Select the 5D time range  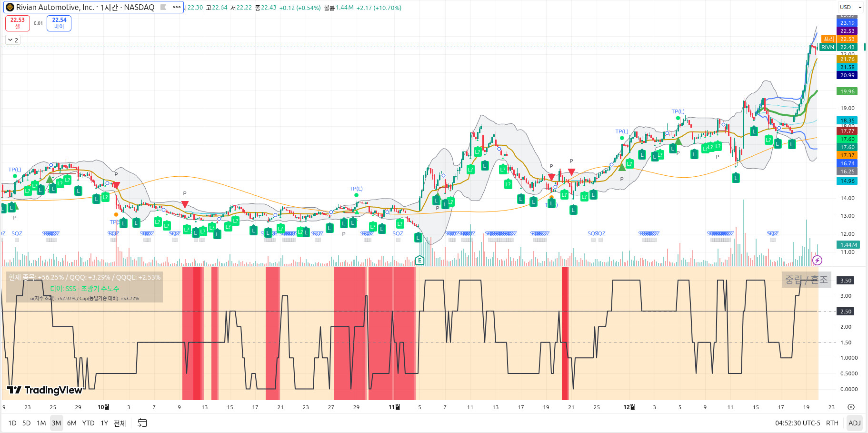point(27,423)
